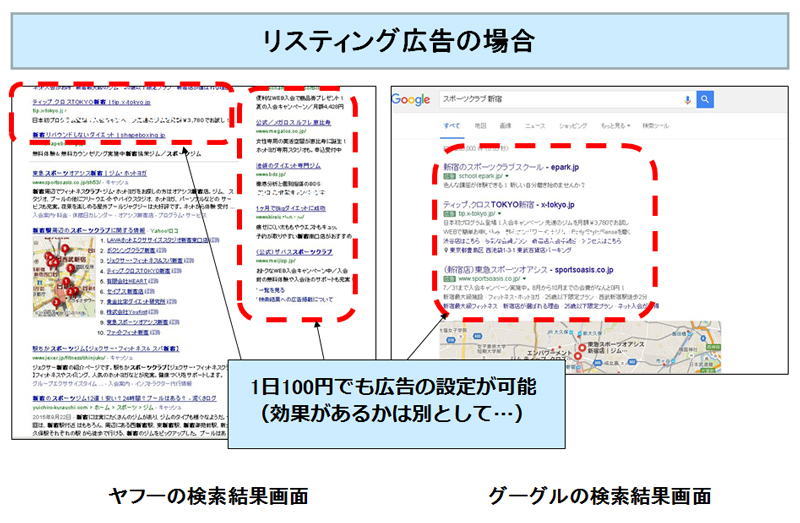Select the すべて tab in Google

(452, 126)
